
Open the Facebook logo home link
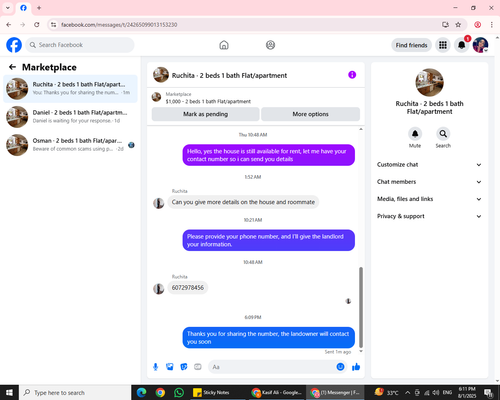tap(14, 45)
